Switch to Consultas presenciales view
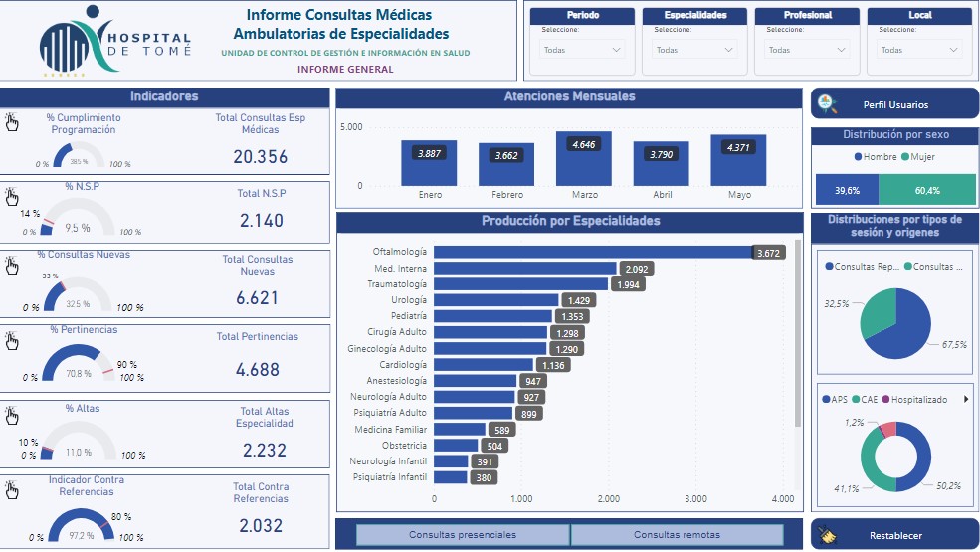 463,535
